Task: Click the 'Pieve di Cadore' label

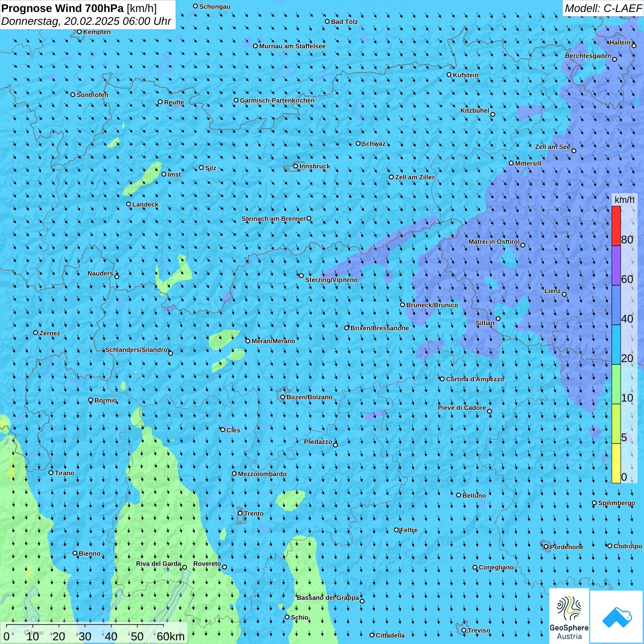Action: 462,408
